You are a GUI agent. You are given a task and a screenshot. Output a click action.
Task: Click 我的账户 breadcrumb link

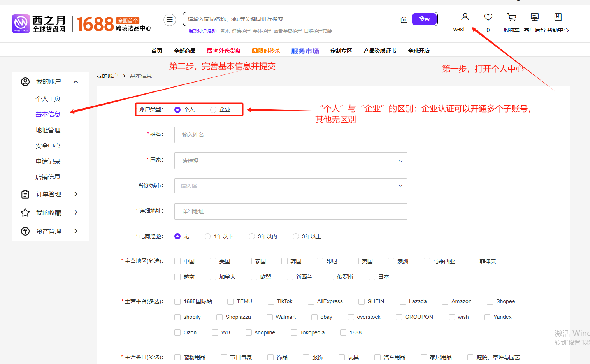tap(107, 76)
